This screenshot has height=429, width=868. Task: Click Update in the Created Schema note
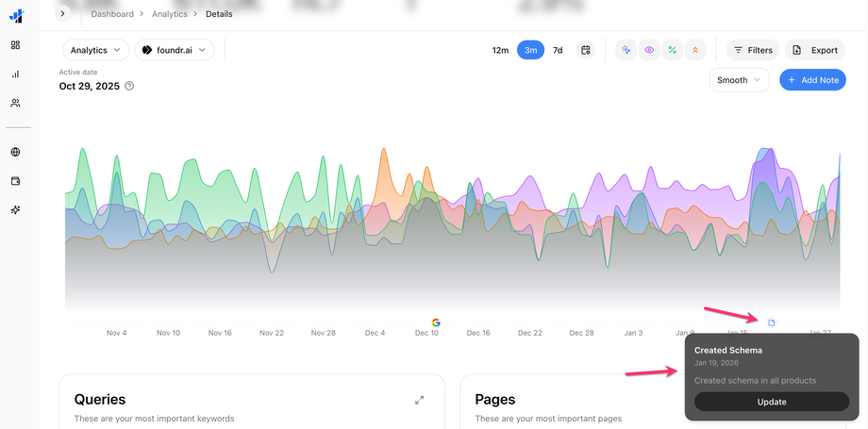pyautogui.click(x=772, y=402)
